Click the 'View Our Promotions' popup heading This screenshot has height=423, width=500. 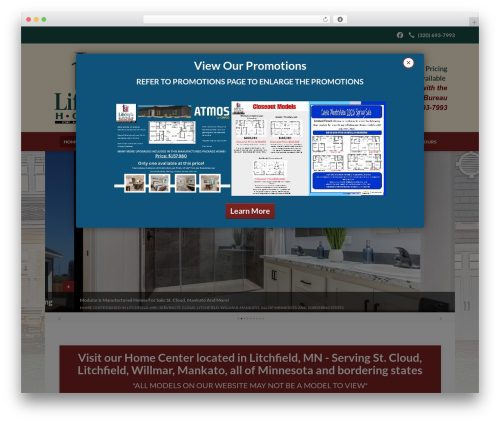coord(250,66)
